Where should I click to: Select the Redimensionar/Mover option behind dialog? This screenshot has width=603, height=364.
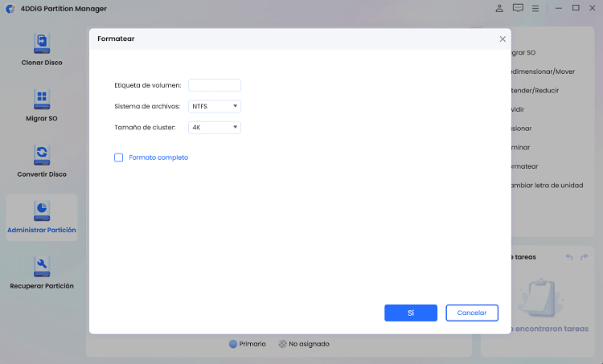click(x=543, y=72)
